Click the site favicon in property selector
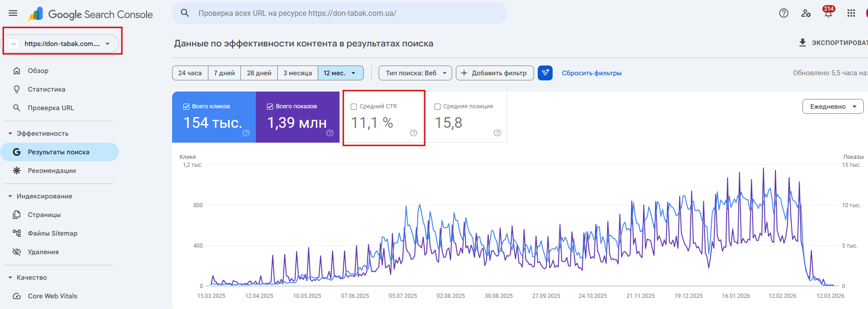The height and width of the screenshot is (309, 868). tap(13, 44)
